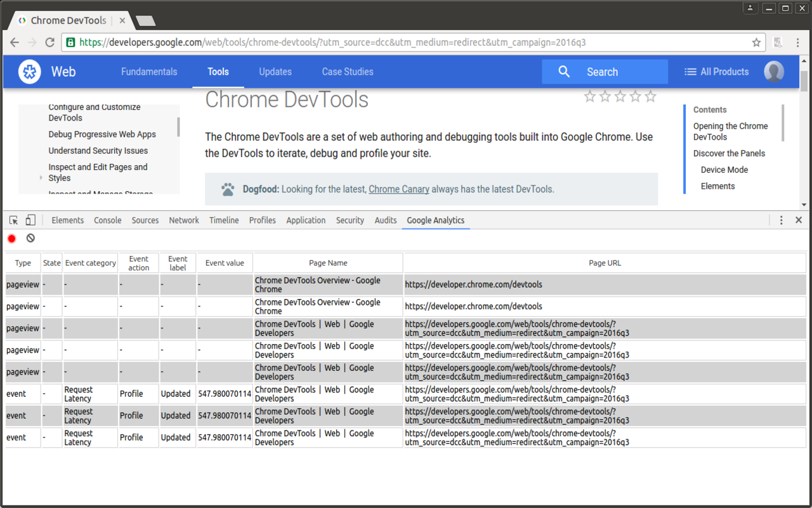Click the Dogfood paw icon
The width and height of the screenshot is (812, 508).
(x=228, y=189)
